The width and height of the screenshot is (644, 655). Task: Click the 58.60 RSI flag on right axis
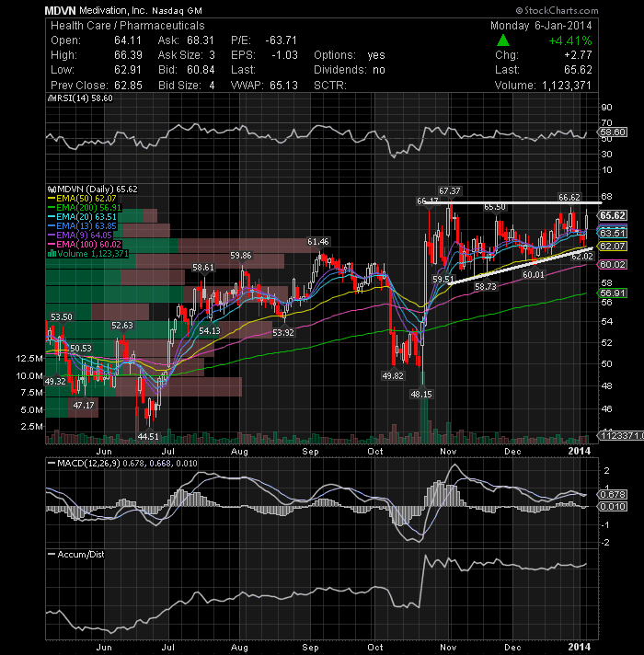tap(613, 132)
